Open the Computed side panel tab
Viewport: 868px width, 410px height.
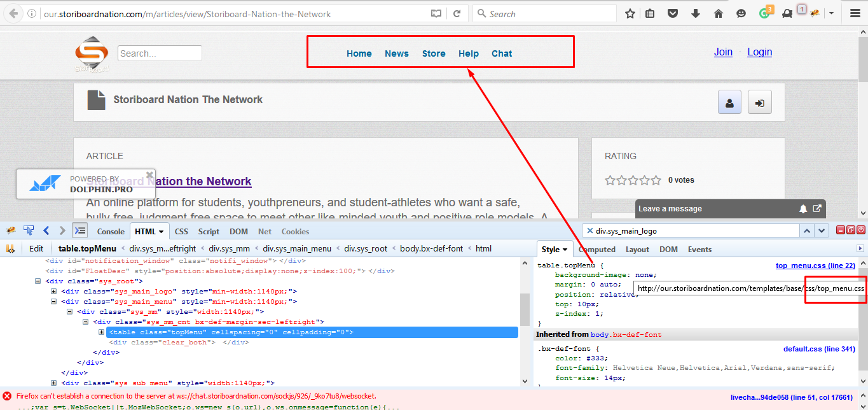[597, 250]
